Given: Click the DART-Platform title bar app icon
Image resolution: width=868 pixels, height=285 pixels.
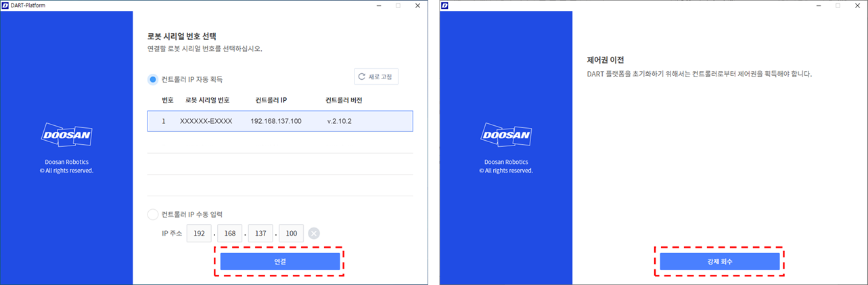Looking at the screenshot, I should [5, 5].
